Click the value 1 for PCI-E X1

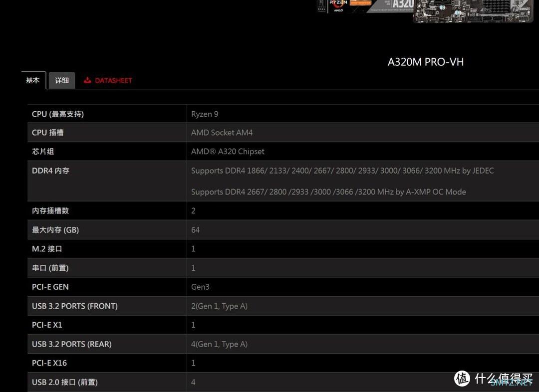click(x=193, y=325)
